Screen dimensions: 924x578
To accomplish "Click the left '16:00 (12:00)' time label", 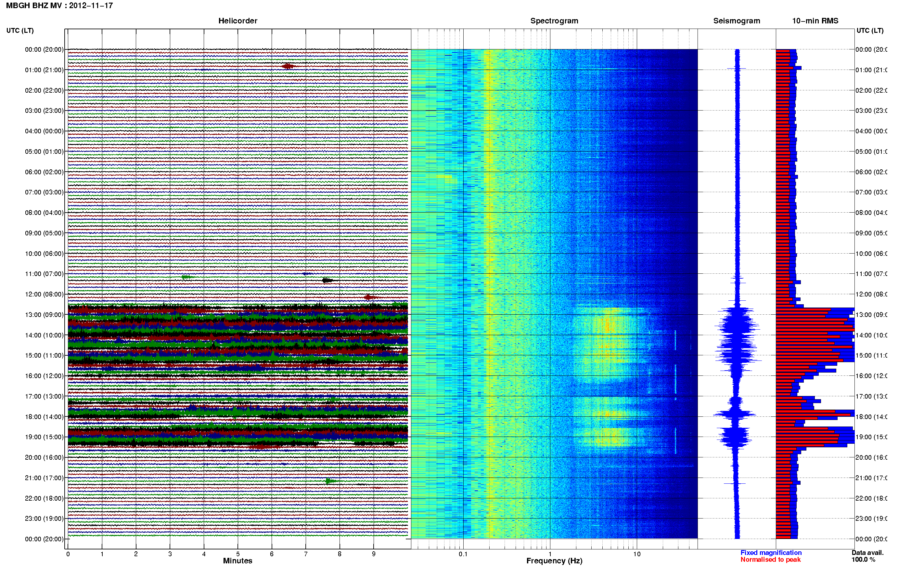I will coord(44,376).
